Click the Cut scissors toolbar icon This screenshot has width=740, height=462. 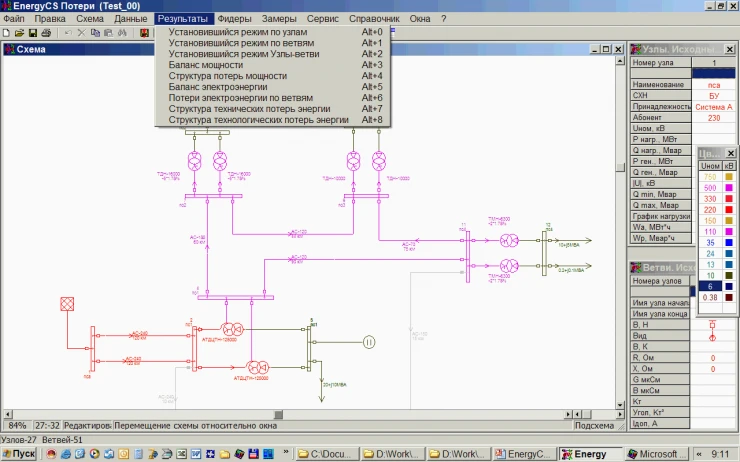click(81, 33)
